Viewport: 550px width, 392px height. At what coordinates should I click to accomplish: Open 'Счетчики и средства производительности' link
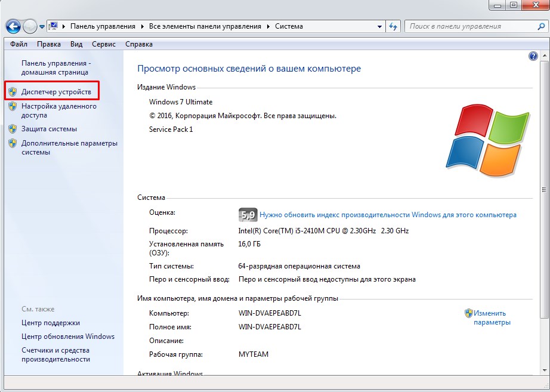(x=55, y=355)
